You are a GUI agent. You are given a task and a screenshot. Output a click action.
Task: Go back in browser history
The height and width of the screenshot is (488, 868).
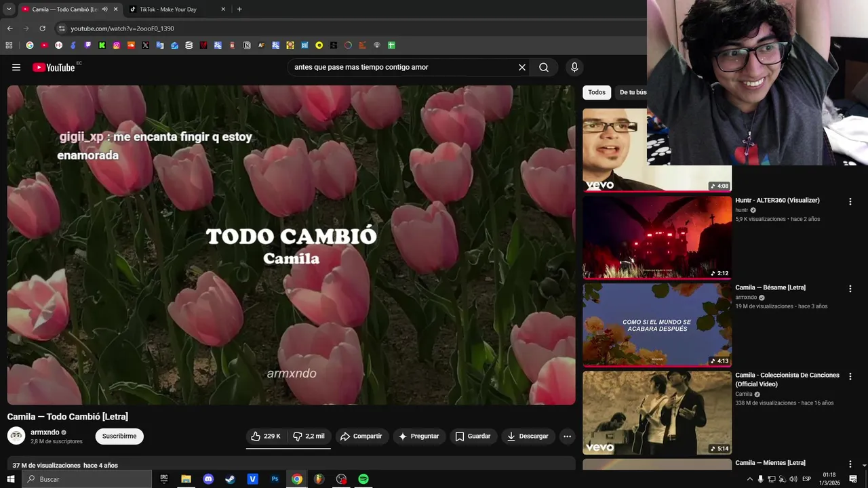tap(9, 28)
